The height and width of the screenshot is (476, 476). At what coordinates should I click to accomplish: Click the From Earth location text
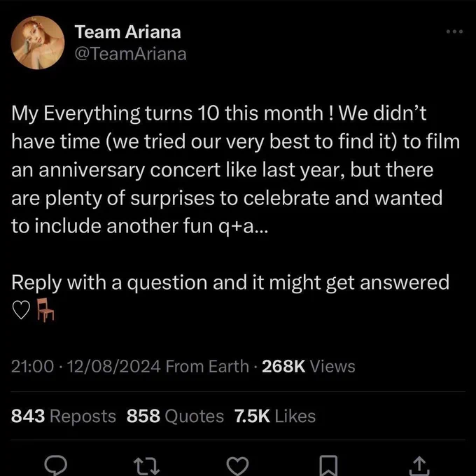[207, 366]
